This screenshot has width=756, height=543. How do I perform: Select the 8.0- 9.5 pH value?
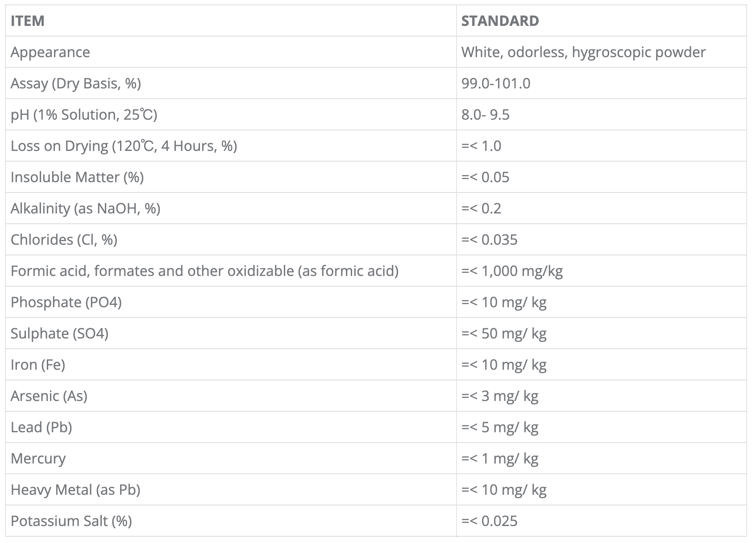click(x=486, y=115)
